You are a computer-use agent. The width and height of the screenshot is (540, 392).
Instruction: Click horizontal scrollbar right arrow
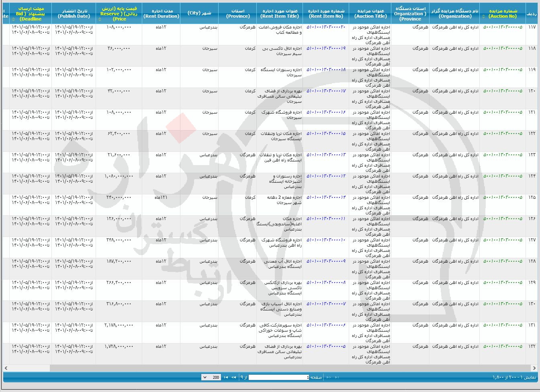click(x=534, y=368)
